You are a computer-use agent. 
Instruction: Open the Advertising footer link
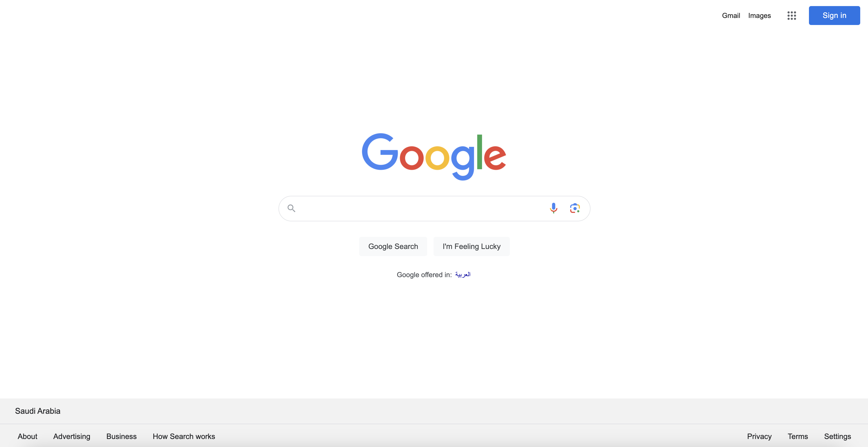[72, 436]
